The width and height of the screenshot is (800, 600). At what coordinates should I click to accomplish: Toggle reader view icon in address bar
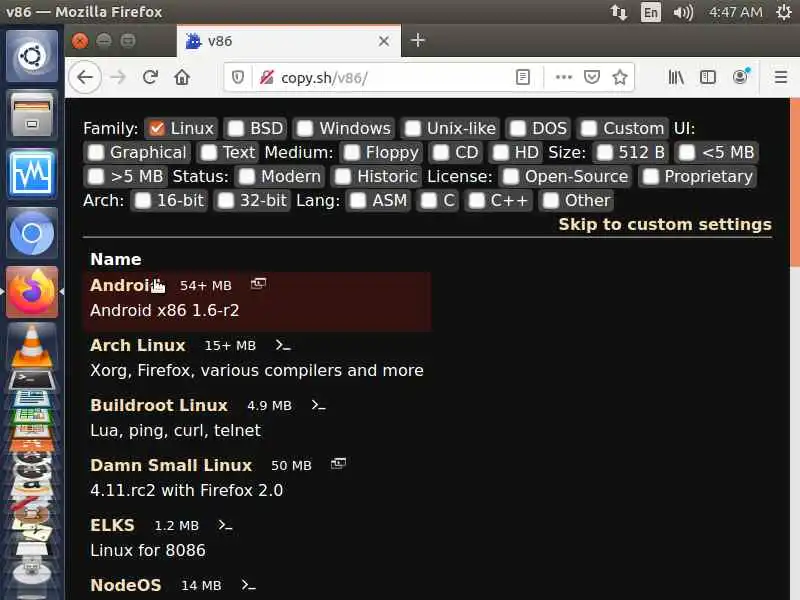coord(523,78)
